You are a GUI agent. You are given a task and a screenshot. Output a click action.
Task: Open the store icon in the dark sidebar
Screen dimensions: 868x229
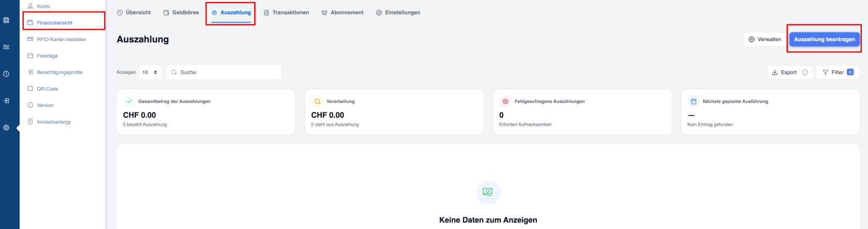[x=6, y=21]
